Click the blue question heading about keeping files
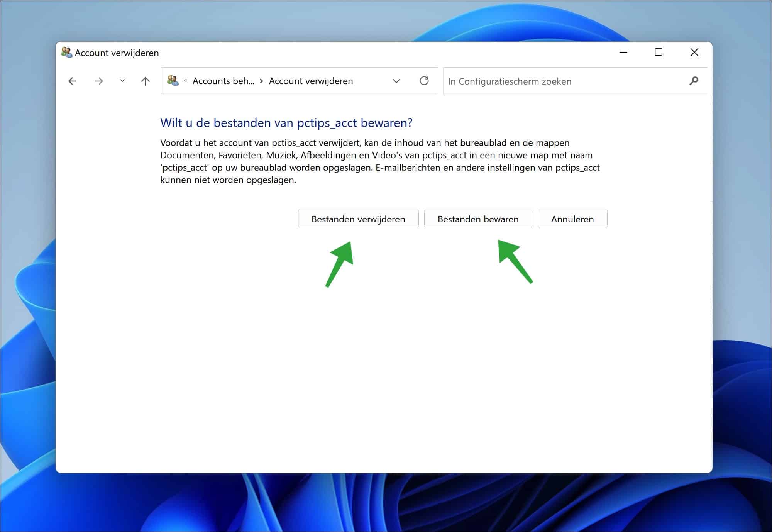772x532 pixels. click(286, 122)
